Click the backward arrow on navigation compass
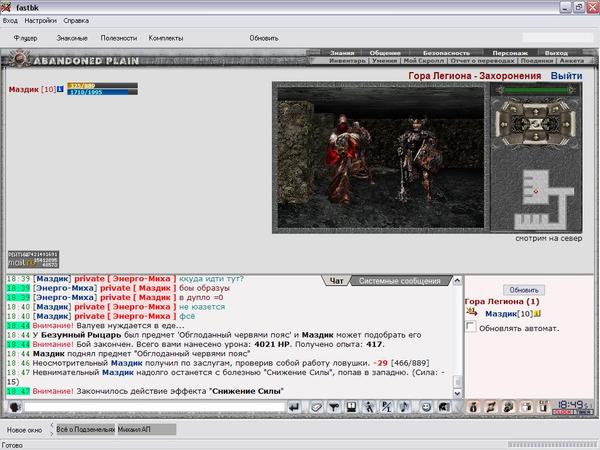This screenshot has width=600, height=450. 536,137
